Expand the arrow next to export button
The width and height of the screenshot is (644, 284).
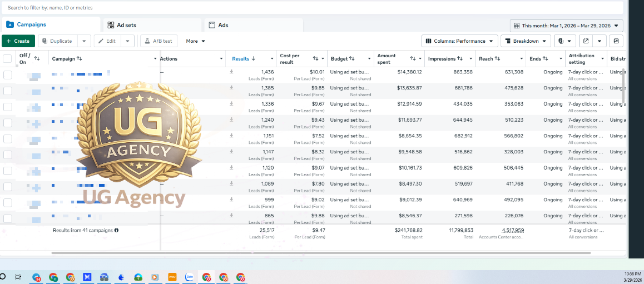[x=600, y=41]
